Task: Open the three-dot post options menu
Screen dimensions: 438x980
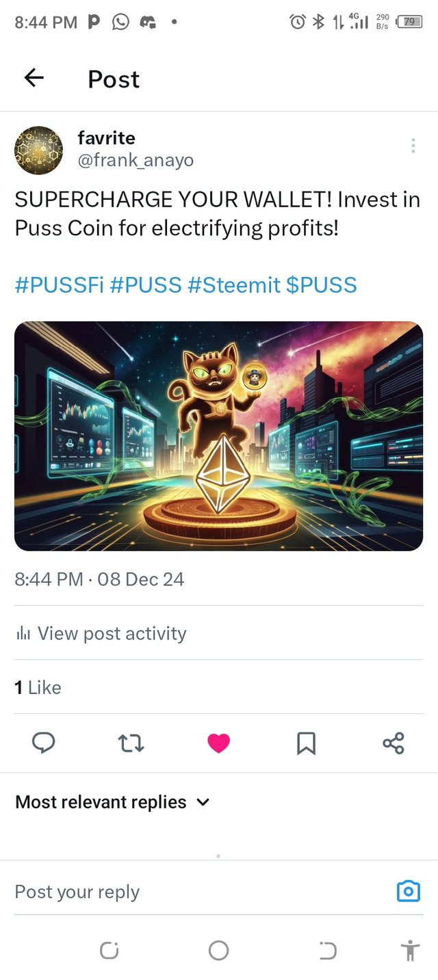Action: point(413,146)
